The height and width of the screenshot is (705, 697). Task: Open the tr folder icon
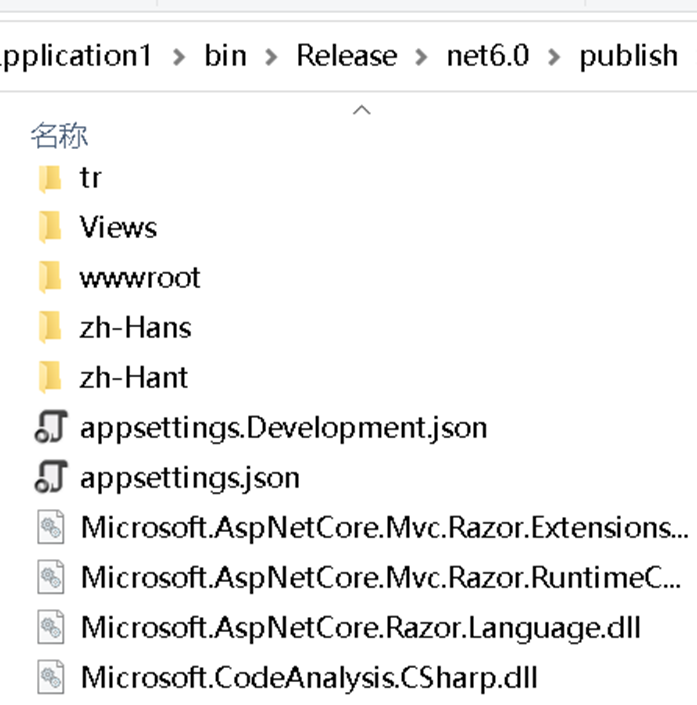point(50,178)
